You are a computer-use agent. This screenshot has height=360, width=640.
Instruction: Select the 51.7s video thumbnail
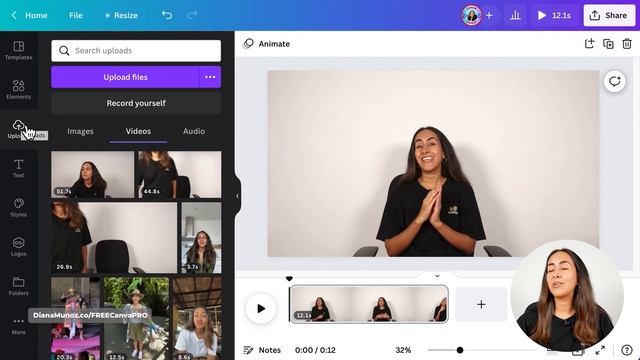tap(93, 174)
